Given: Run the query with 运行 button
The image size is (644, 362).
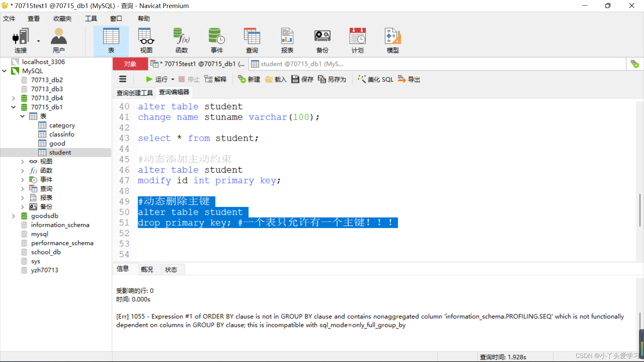Looking at the screenshot, I should click(x=157, y=79).
